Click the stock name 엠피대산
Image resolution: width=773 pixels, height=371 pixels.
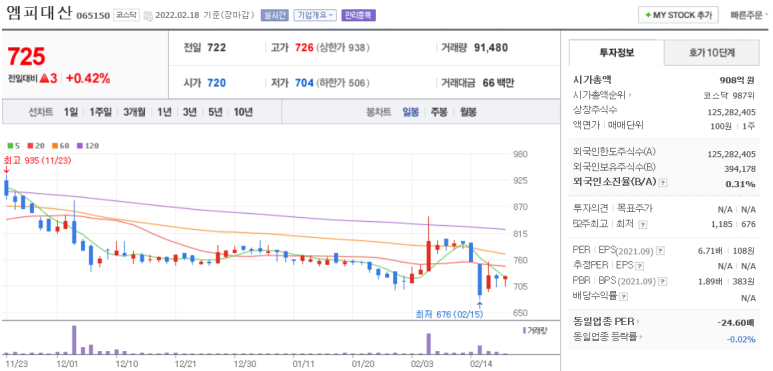click(39, 14)
